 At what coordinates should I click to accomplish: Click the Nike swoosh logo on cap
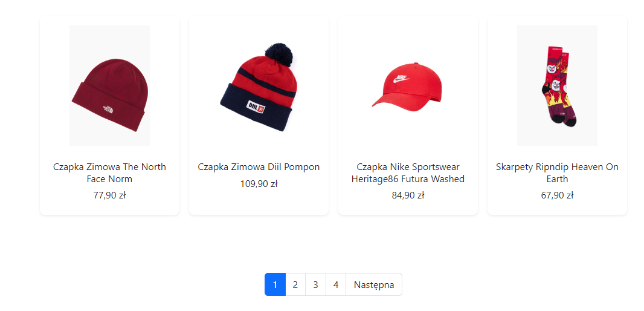[x=399, y=79]
